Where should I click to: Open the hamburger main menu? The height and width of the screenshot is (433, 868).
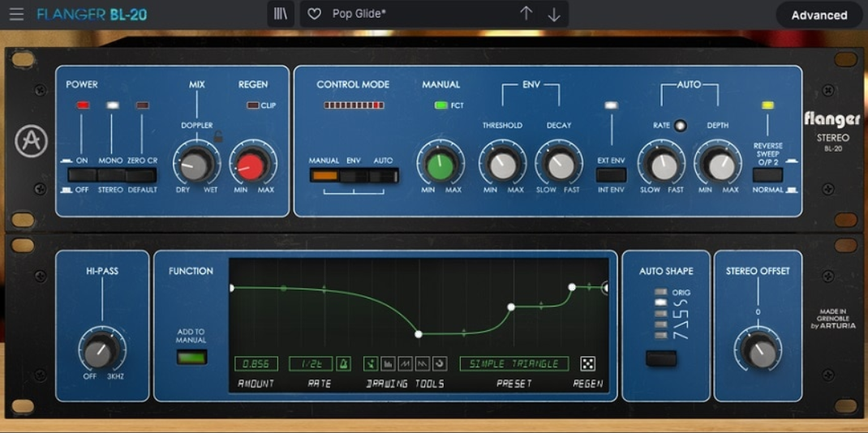[x=16, y=15]
